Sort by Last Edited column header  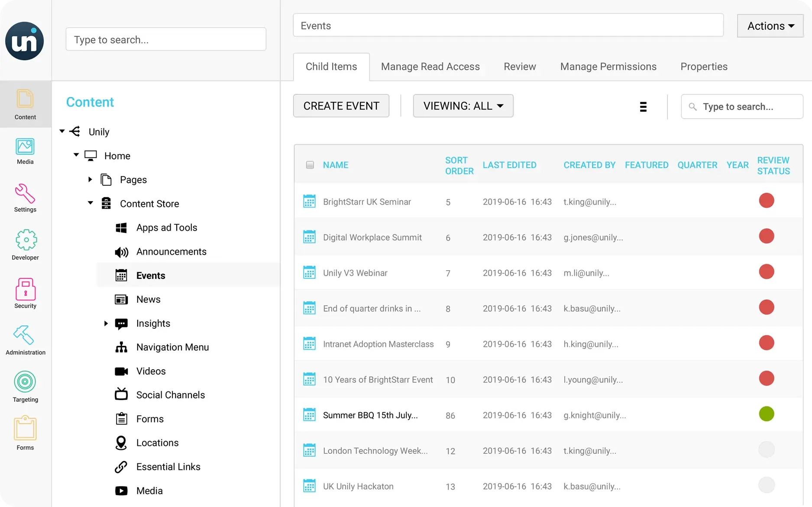pyautogui.click(x=509, y=165)
